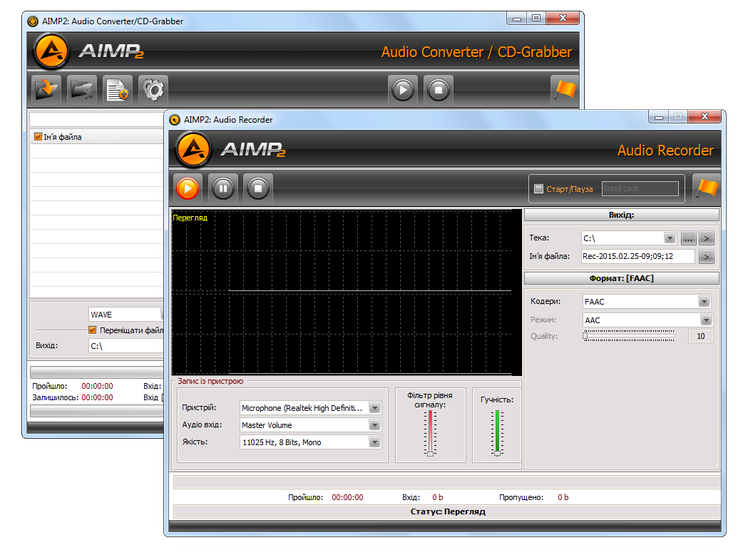
Task: Click the Пропущено 0 b value
Action: [x=563, y=497]
